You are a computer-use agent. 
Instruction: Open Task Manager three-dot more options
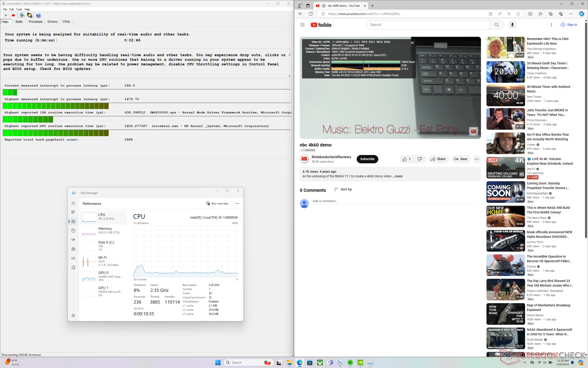[237, 204]
